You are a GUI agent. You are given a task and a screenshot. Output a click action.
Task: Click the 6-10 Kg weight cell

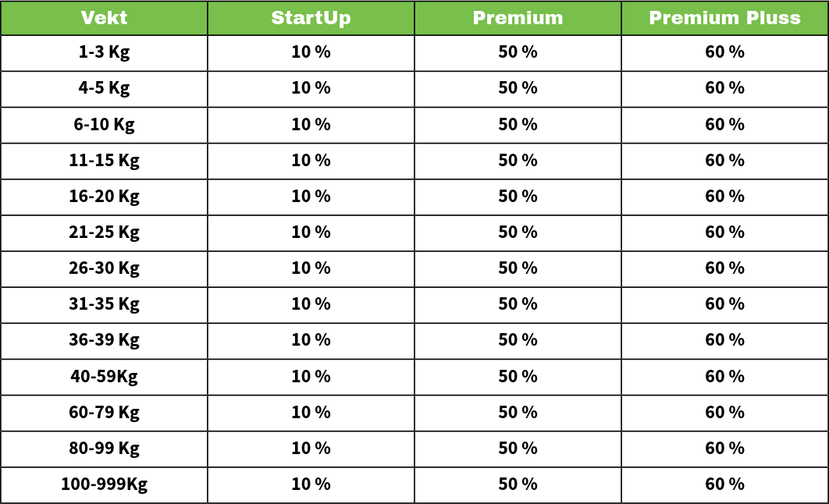[104, 124]
